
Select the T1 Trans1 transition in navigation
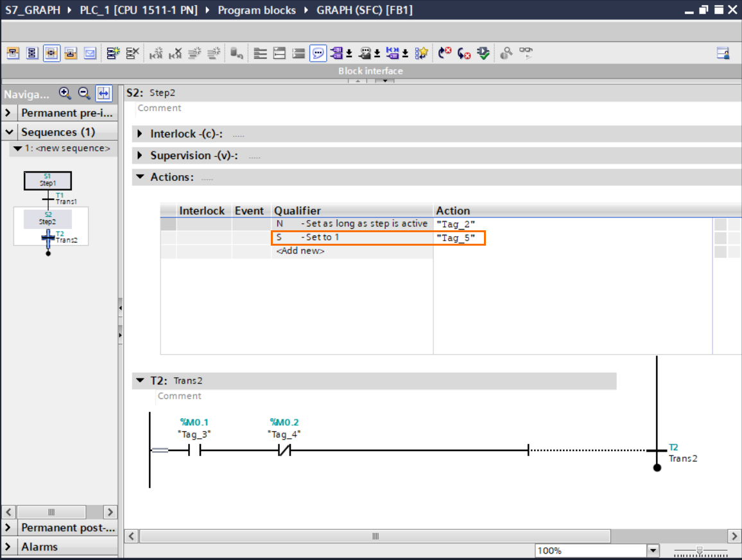pos(48,199)
